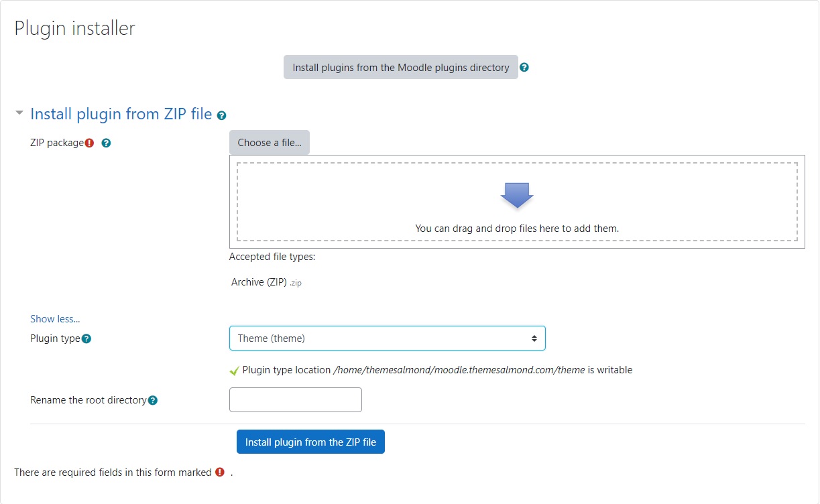The width and height of the screenshot is (820, 504).
Task: Click the theme directory path text
Action: tap(459, 370)
